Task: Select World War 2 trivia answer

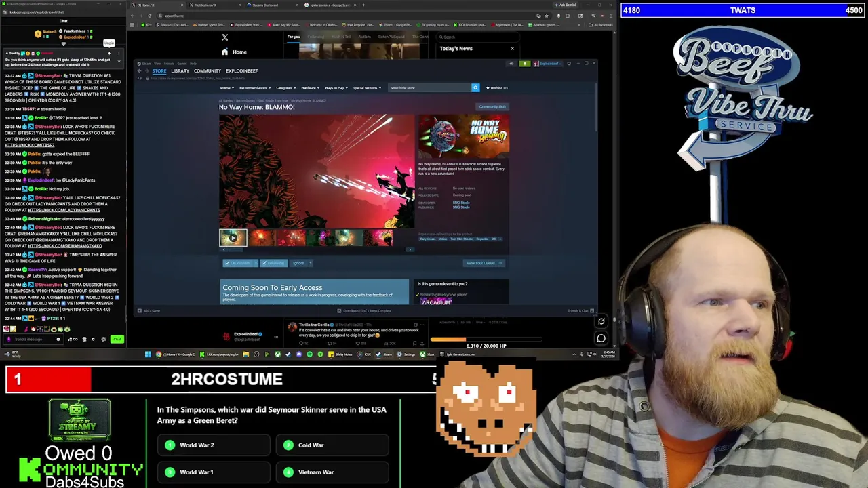Action: 214,445
